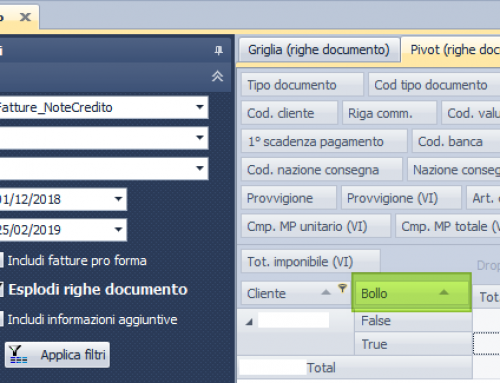The image size is (500, 383).
Task: Switch to Griglia (righe documento) tab
Action: pos(319,50)
